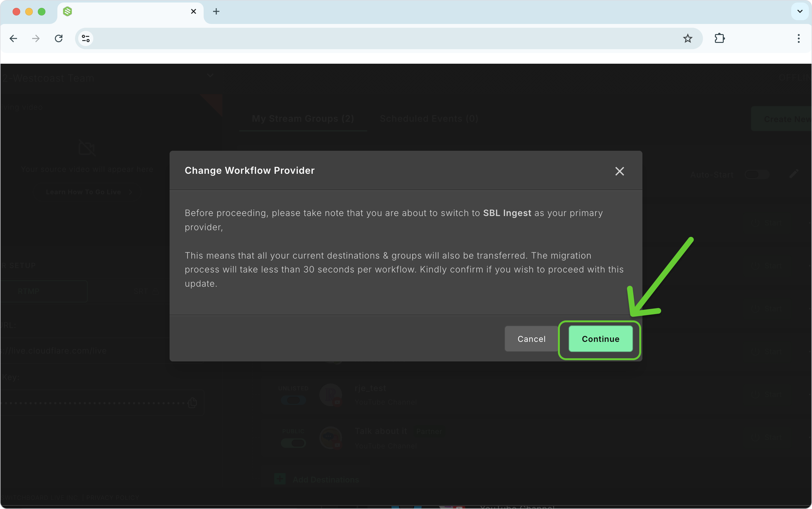Open the browser extensions menu

pos(720,38)
